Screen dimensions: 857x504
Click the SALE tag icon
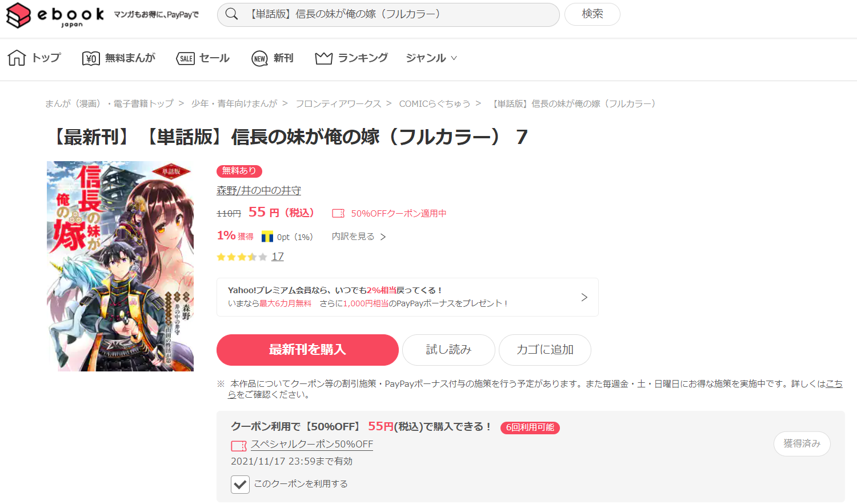(x=186, y=58)
